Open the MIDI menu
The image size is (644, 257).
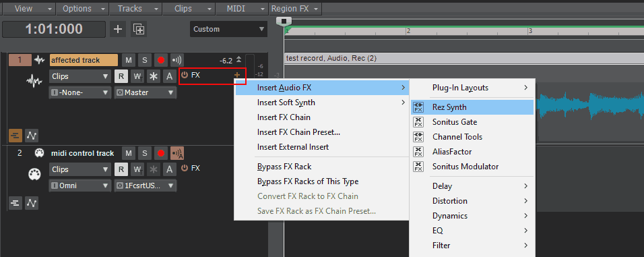point(242,8)
